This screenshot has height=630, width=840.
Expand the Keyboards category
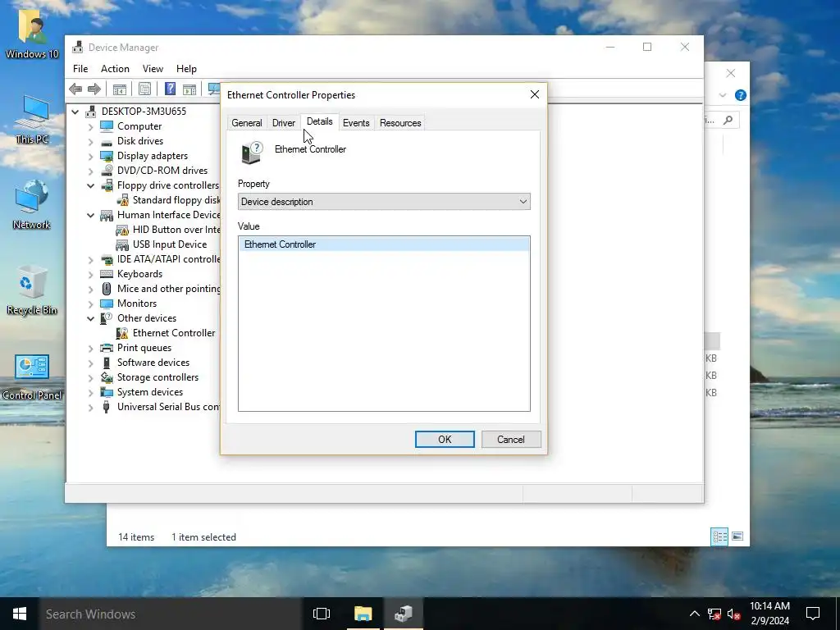click(90, 274)
